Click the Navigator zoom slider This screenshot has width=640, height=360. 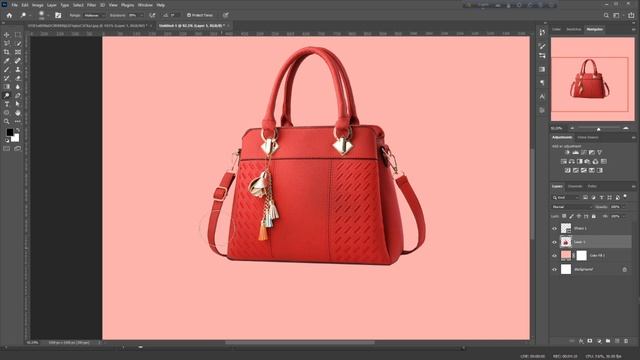[x=598, y=129]
